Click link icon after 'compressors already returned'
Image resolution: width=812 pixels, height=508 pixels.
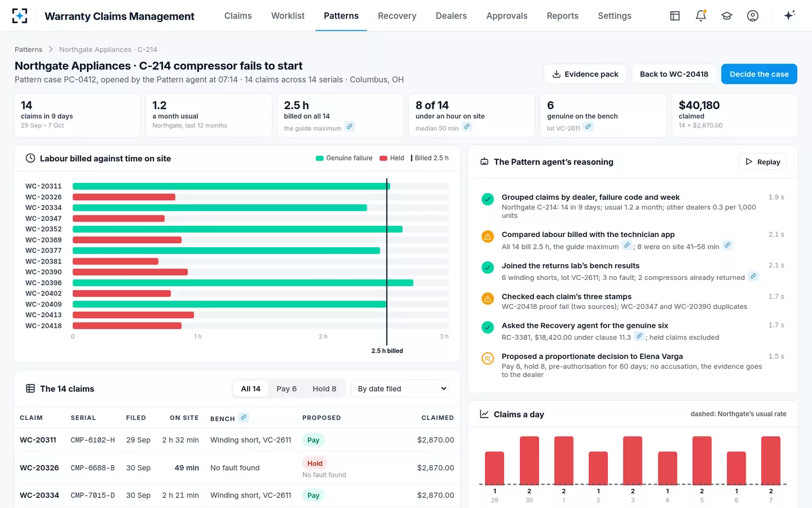(x=753, y=276)
